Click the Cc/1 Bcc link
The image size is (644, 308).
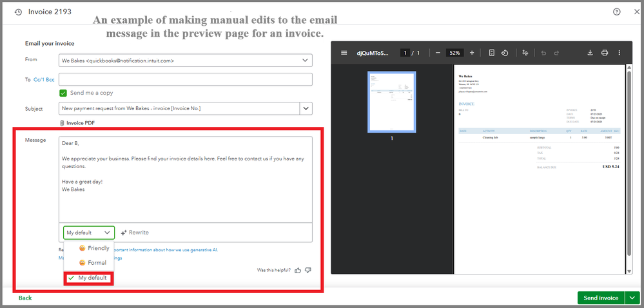pos(44,80)
